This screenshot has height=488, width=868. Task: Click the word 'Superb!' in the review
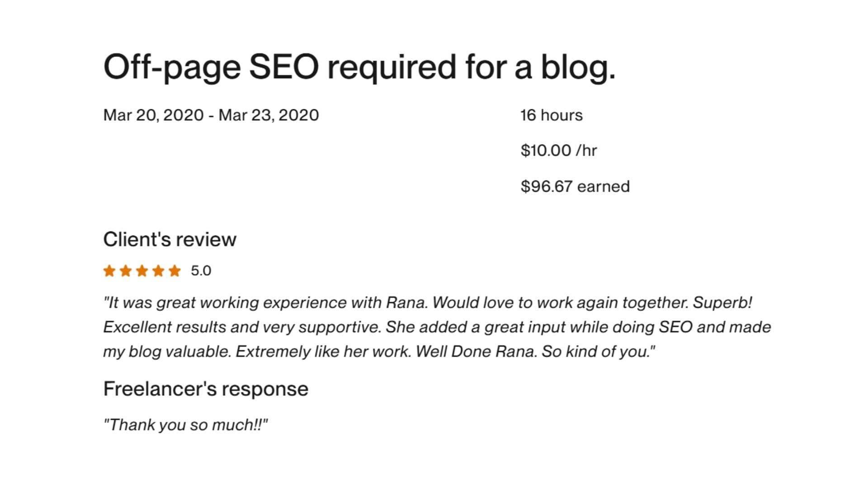pyautogui.click(x=722, y=302)
